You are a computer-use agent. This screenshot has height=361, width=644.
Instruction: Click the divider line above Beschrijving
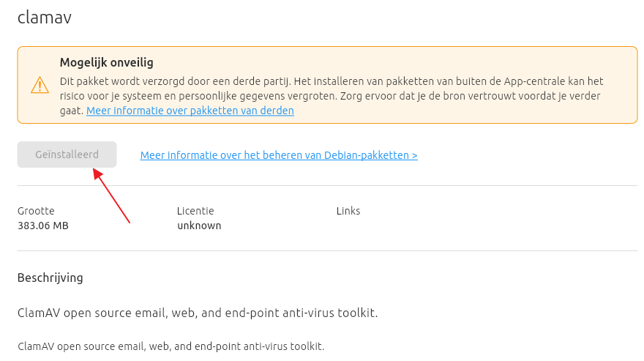click(328, 251)
